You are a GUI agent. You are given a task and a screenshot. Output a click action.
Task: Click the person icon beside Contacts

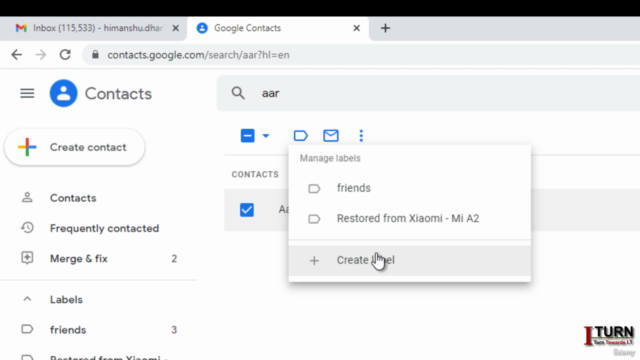[x=27, y=198]
